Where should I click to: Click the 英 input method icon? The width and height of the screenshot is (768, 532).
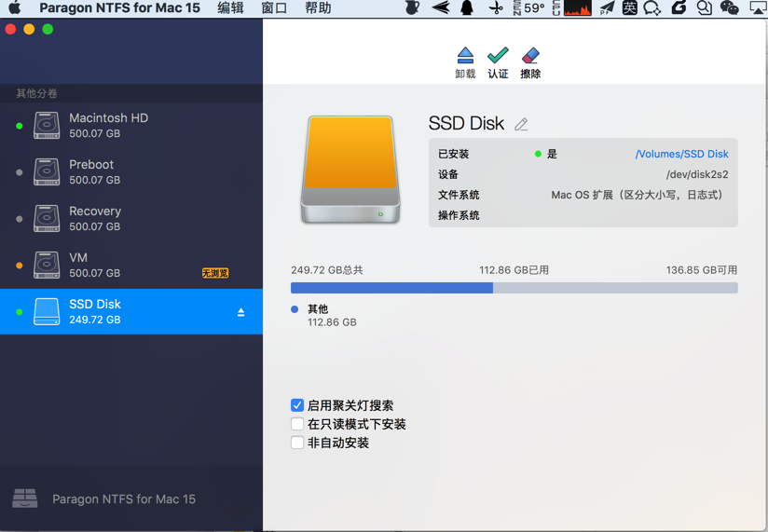point(629,7)
